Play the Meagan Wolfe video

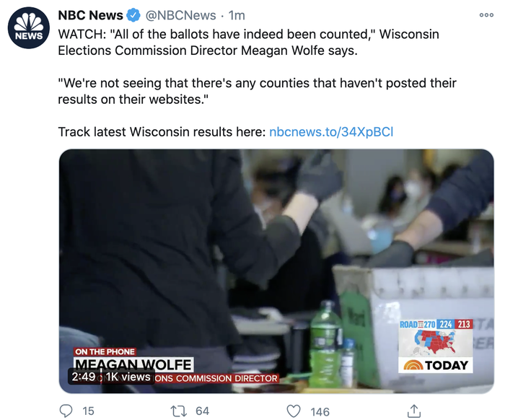click(276, 271)
